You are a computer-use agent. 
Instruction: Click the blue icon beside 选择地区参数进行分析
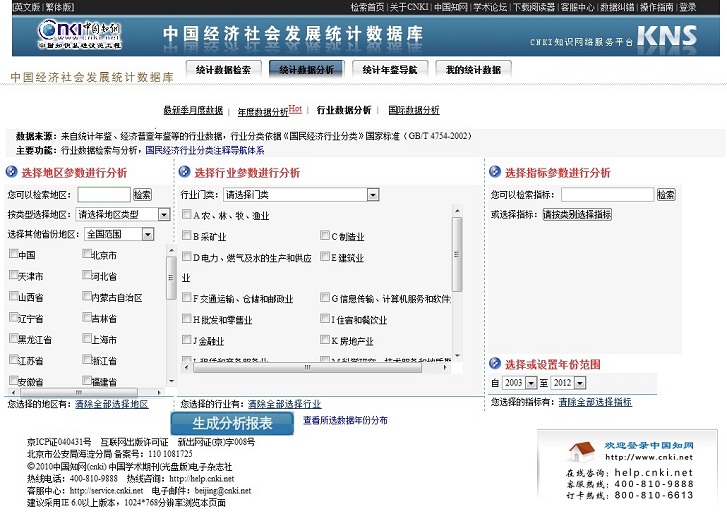12,173
